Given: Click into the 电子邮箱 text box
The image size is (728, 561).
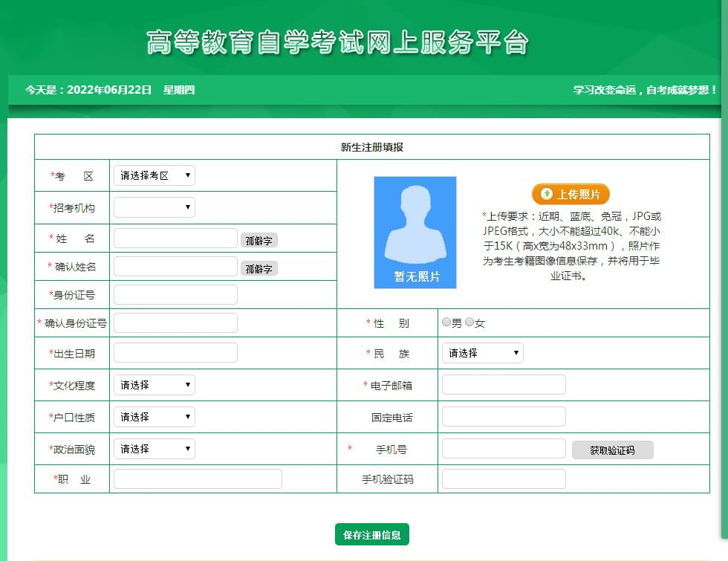Looking at the screenshot, I should point(504,385).
